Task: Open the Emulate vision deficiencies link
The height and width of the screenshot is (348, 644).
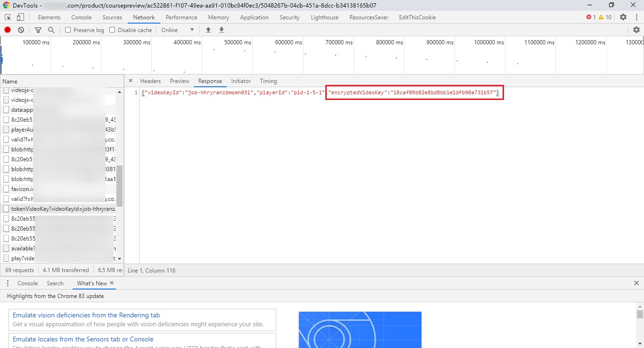Action: [x=86, y=315]
